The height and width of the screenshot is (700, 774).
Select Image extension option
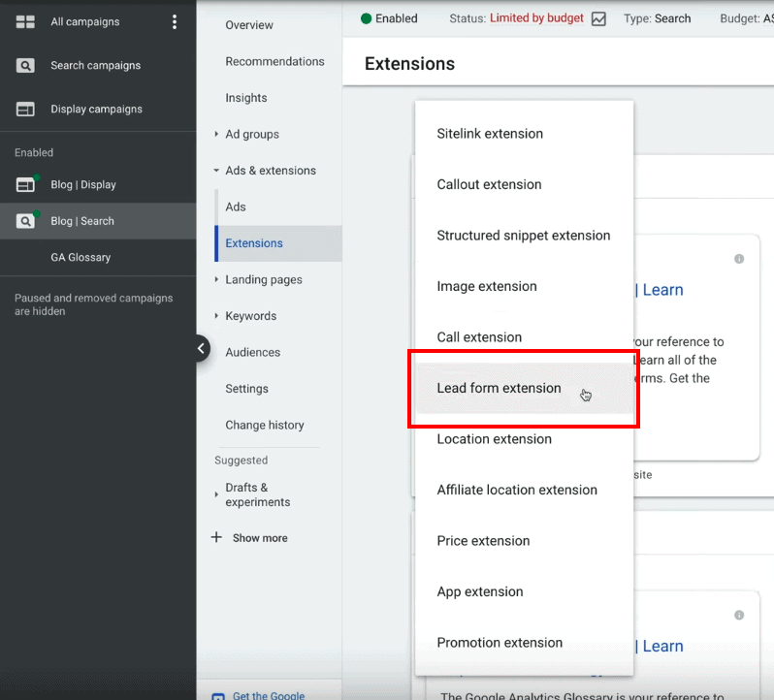(524, 286)
